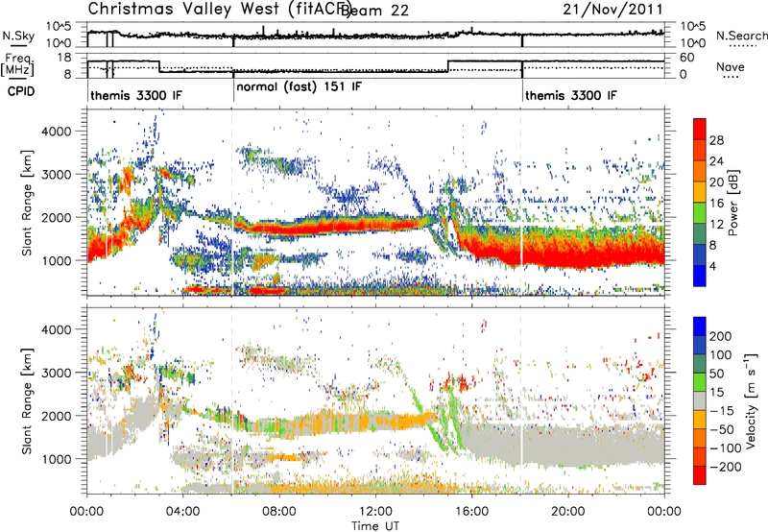Click the red top segment of the Power colorbar
Viewport: 768px width, 532px height.
point(700,129)
